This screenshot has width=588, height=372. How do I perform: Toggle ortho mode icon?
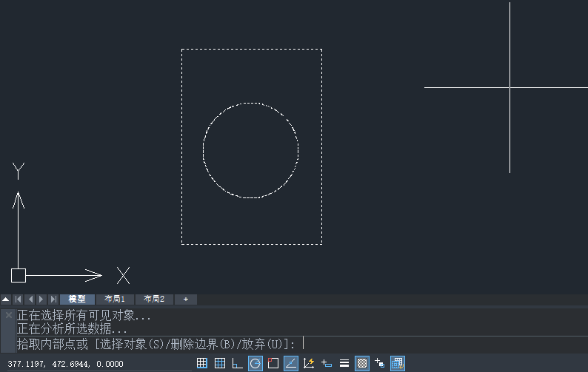tap(237, 363)
